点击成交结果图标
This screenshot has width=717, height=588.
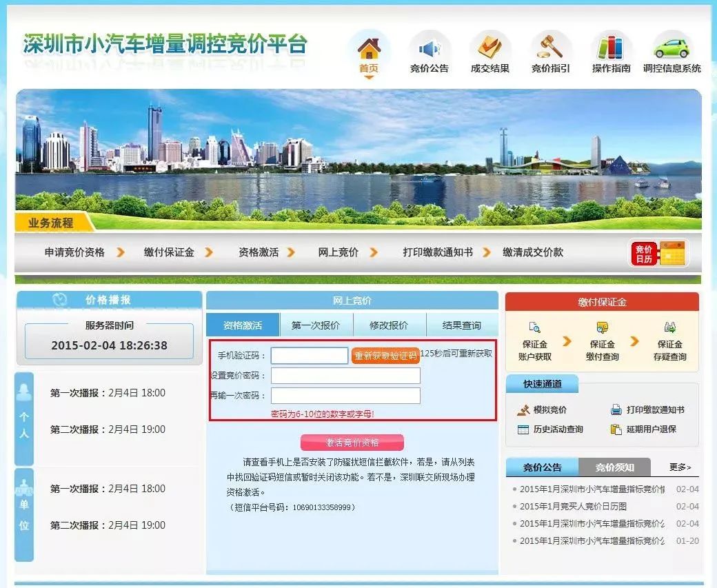tap(490, 45)
